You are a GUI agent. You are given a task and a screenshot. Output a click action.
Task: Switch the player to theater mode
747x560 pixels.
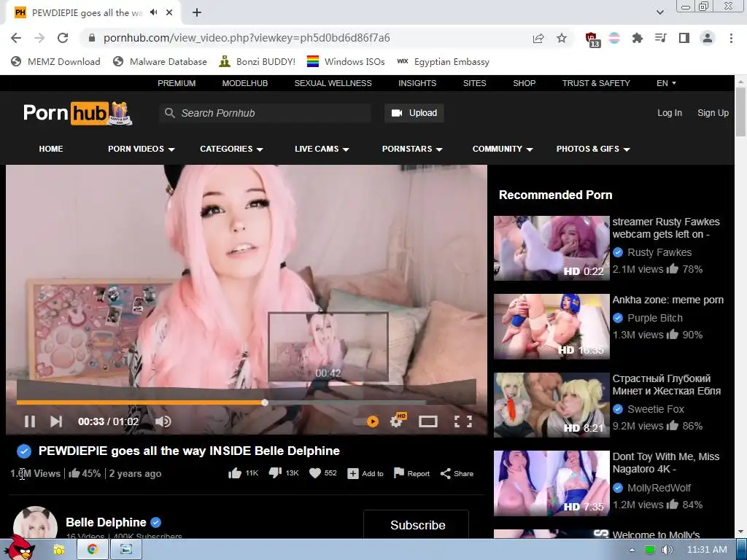[427, 421]
